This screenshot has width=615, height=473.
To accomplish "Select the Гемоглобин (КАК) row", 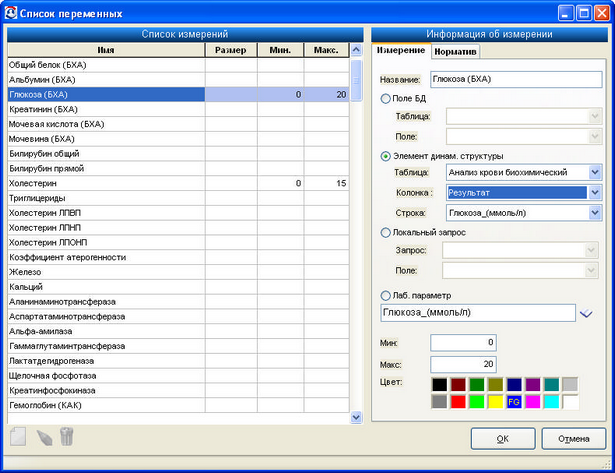I will coord(178,405).
